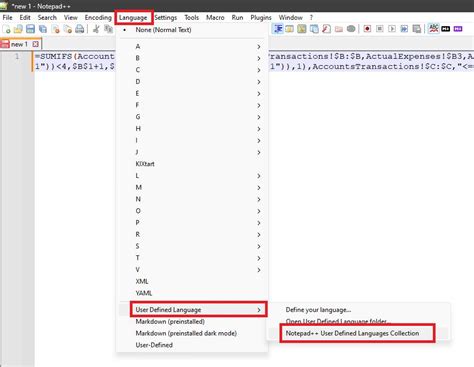Viewport: 474px width, 367px height.
Task: Open the Edit menu
Action: (25, 17)
